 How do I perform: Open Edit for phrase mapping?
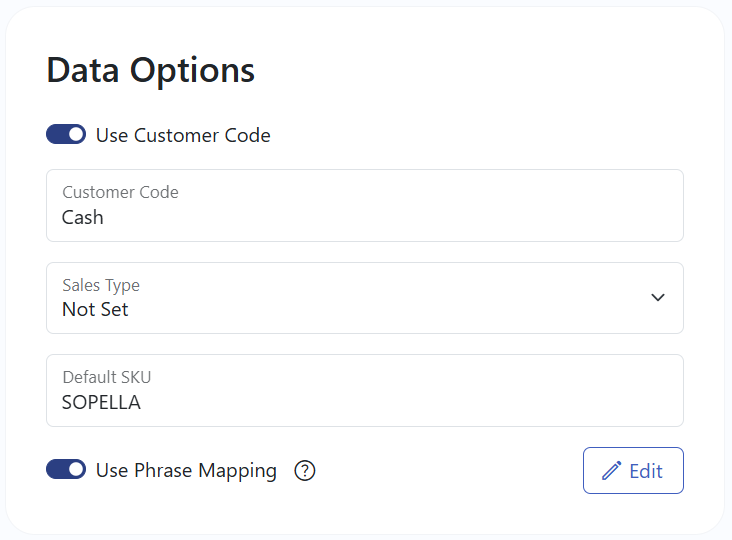point(633,470)
